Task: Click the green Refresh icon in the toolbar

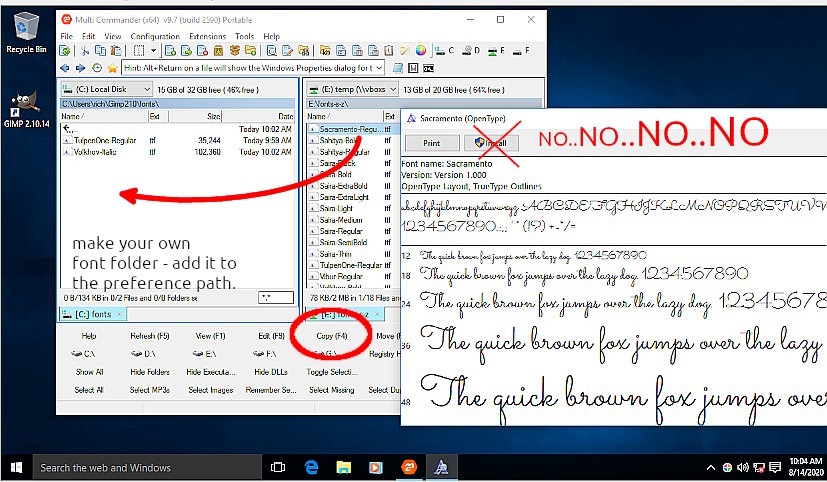Action: pyautogui.click(x=65, y=51)
